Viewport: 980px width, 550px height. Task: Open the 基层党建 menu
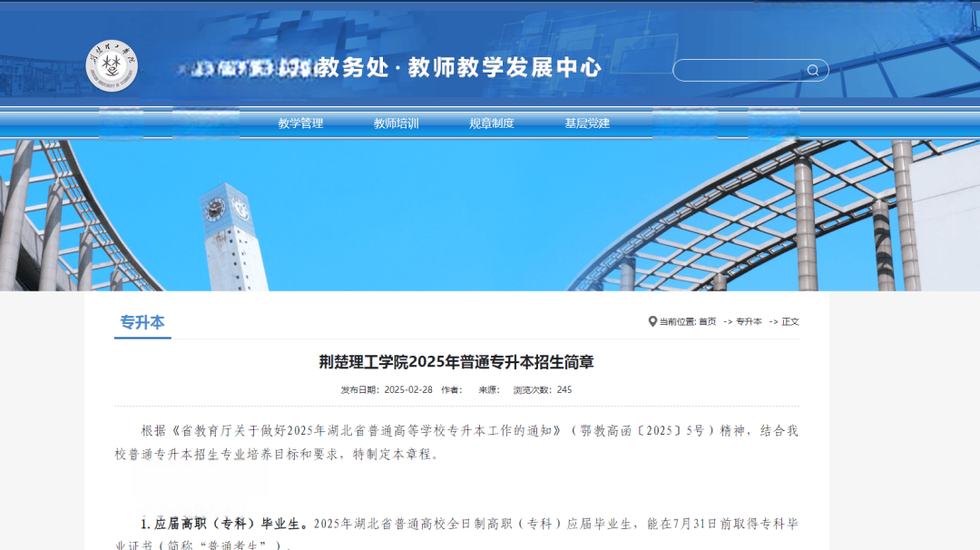click(587, 123)
